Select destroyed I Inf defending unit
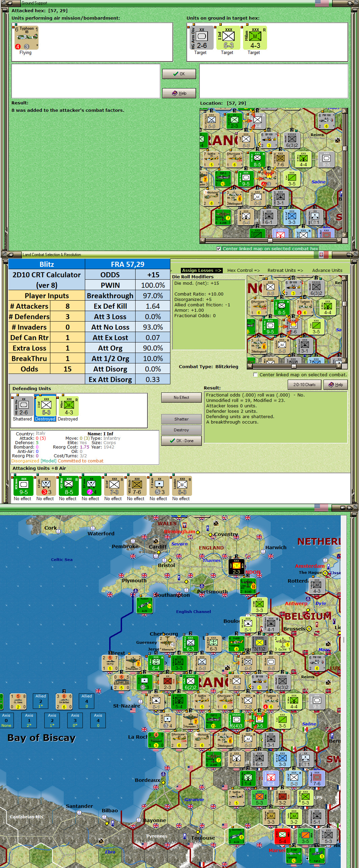359x868 pixels. click(x=45, y=406)
